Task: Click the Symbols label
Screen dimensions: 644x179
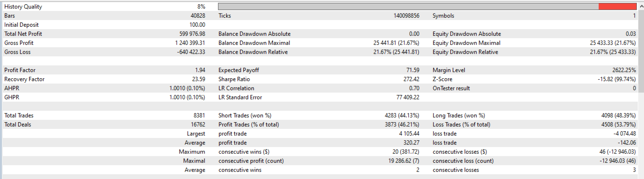Action: click(443, 16)
